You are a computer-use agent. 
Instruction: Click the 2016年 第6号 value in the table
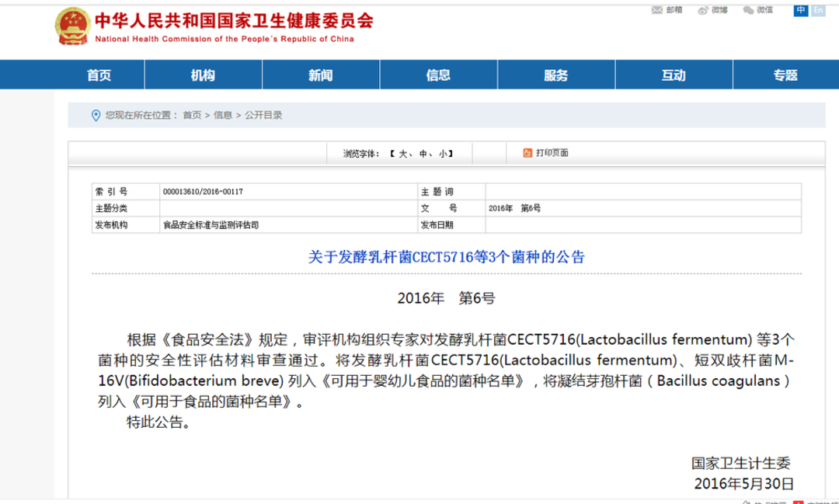[x=514, y=208]
